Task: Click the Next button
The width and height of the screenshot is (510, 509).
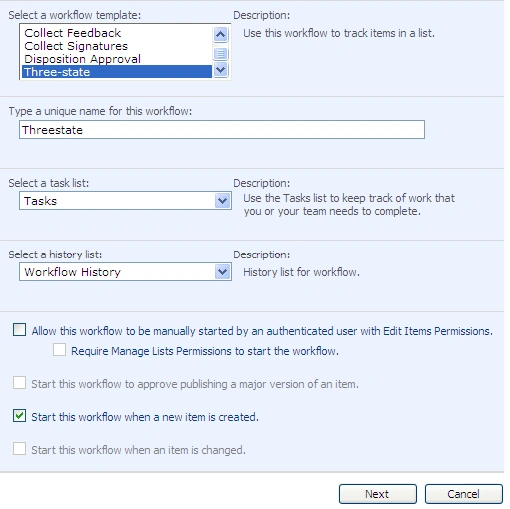Action: tap(378, 494)
